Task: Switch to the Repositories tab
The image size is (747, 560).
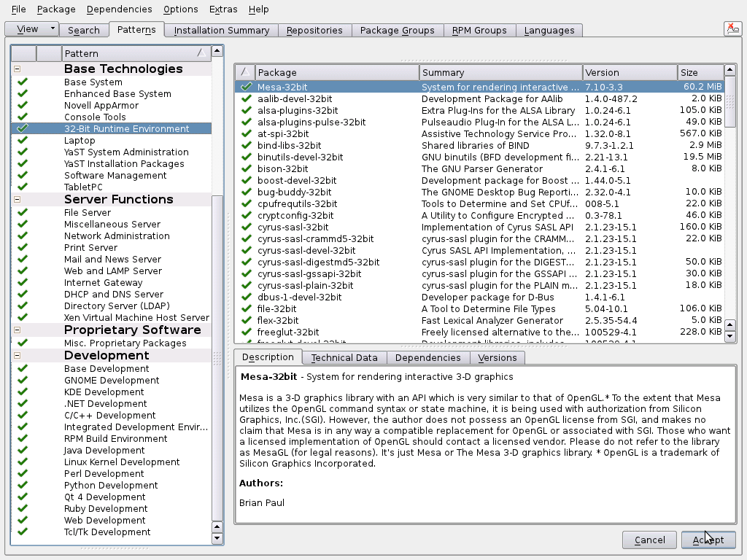Action: point(314,30)
